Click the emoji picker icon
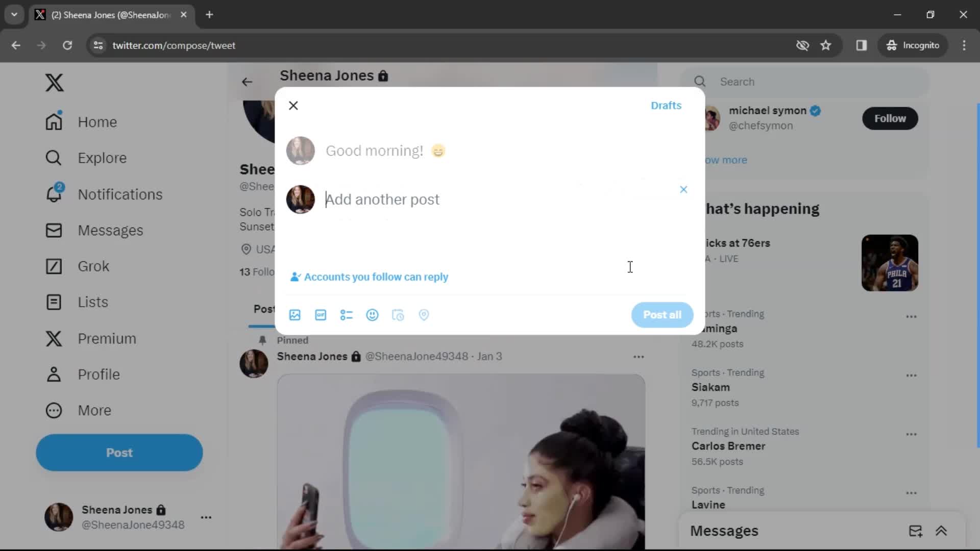Viewport: 980px width, 551px height. coord(372,315)
